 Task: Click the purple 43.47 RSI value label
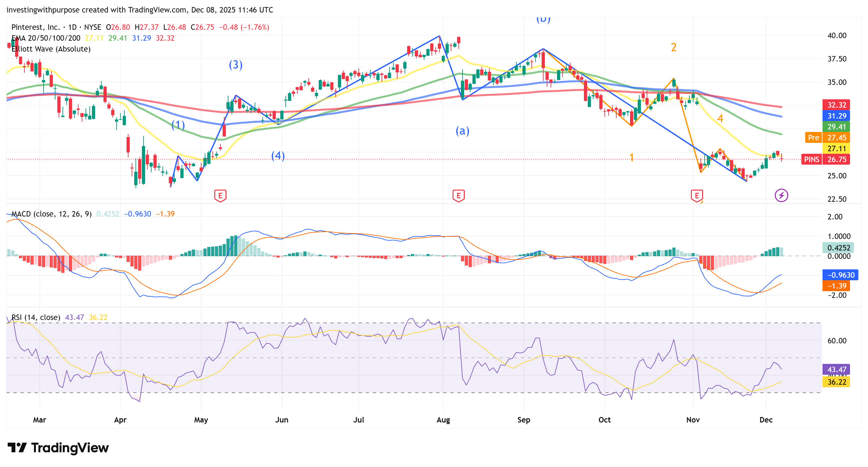pos(836,369)
